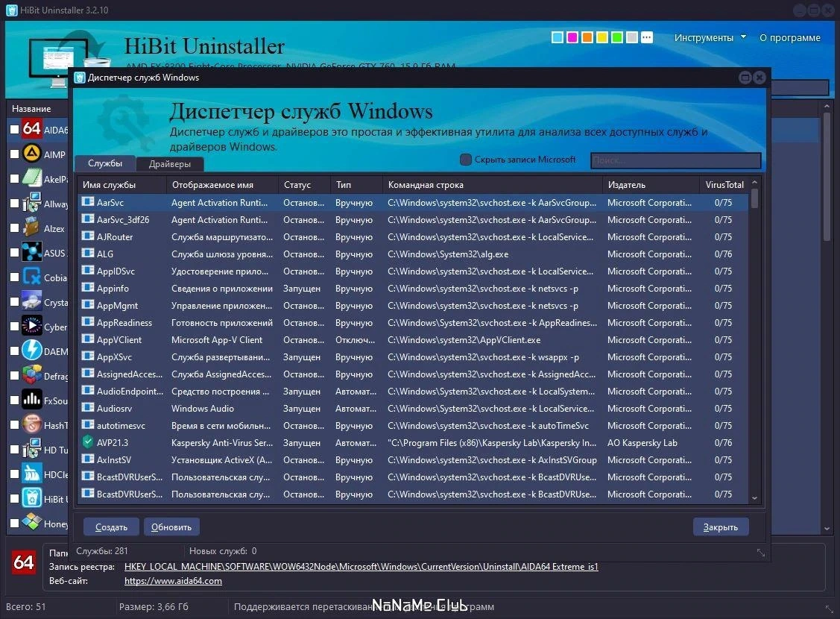Click the ASUS program icon
The height and width of the screenshot is (619, 840).
(31, 252)
